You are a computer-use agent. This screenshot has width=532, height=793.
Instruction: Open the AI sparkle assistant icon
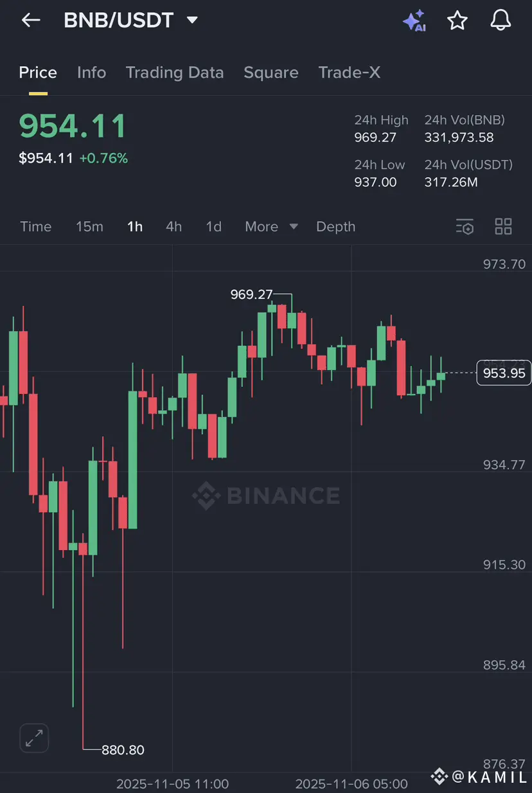tap(414, 21)
